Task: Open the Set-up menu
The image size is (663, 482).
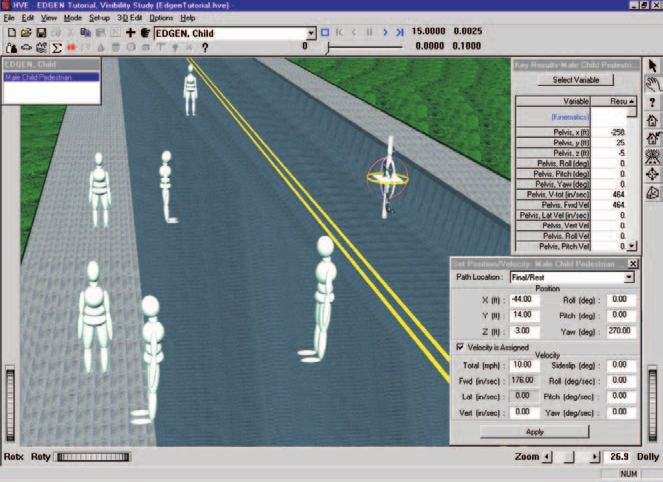Action: coord(99,18)
